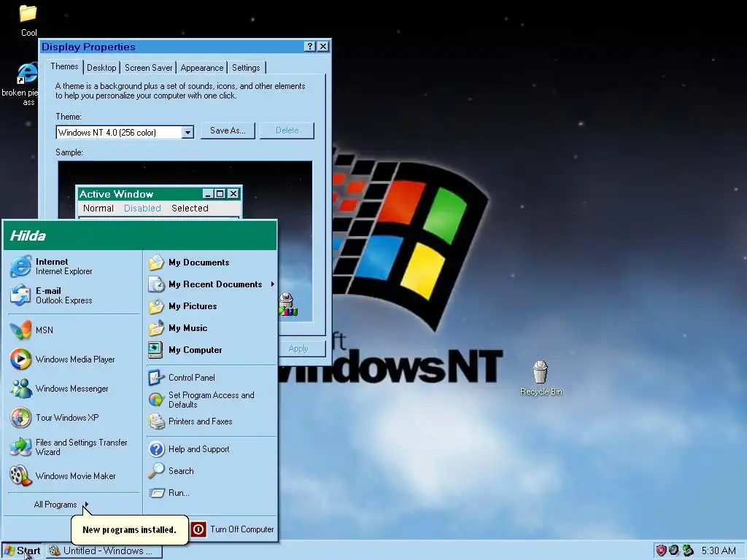Click the greyed Delete button
This screenshot has width=747, height=560.
pos(287,131)
